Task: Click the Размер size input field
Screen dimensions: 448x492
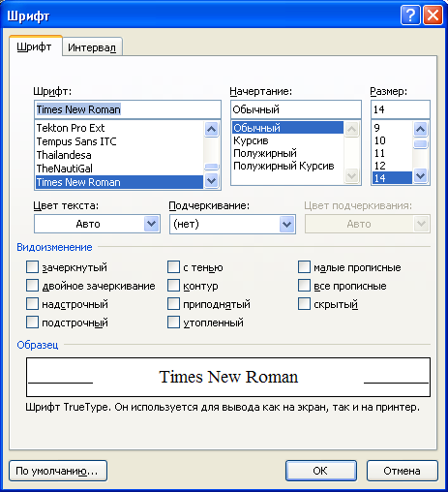Action: (401, 109)
